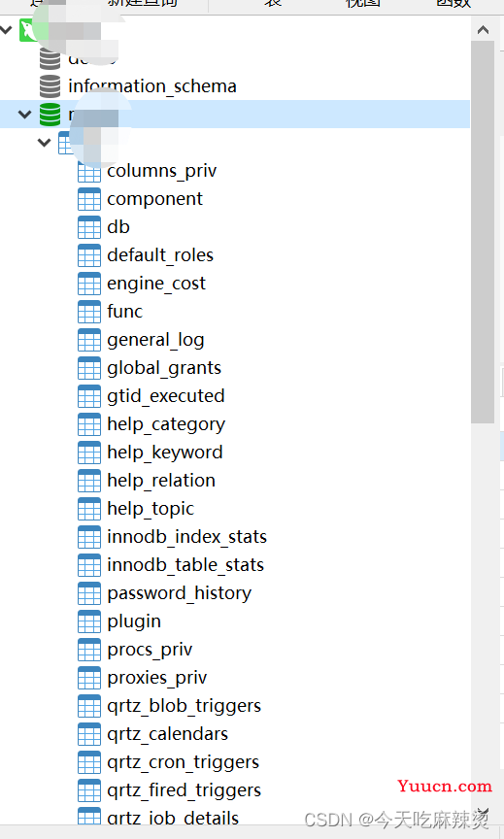Collapse the selected database chevron
The width and height of the screenshot is (504, 839).
coord(24,114)
